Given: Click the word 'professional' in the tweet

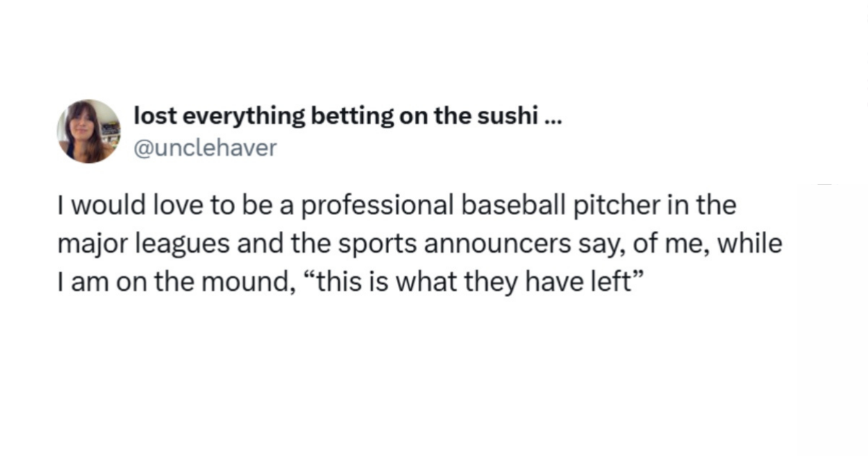Looking at the screenshot, I should [x=377, y=206].
